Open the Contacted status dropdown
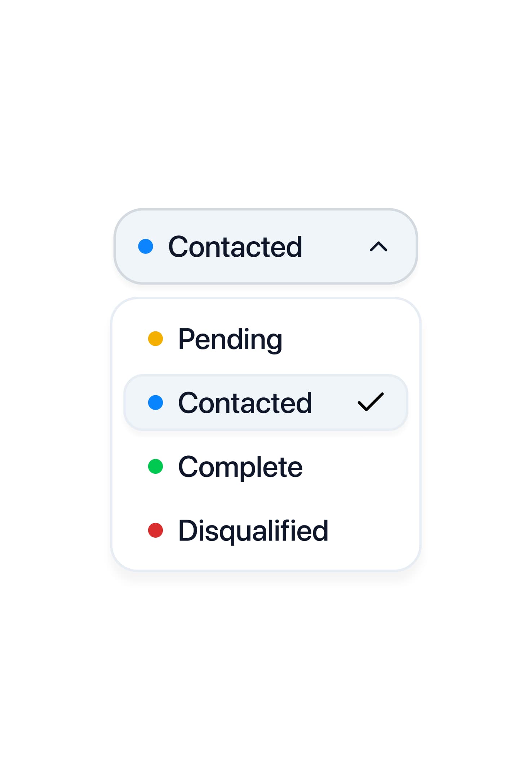This screenshot has width=532, height=776. [266, 247]
